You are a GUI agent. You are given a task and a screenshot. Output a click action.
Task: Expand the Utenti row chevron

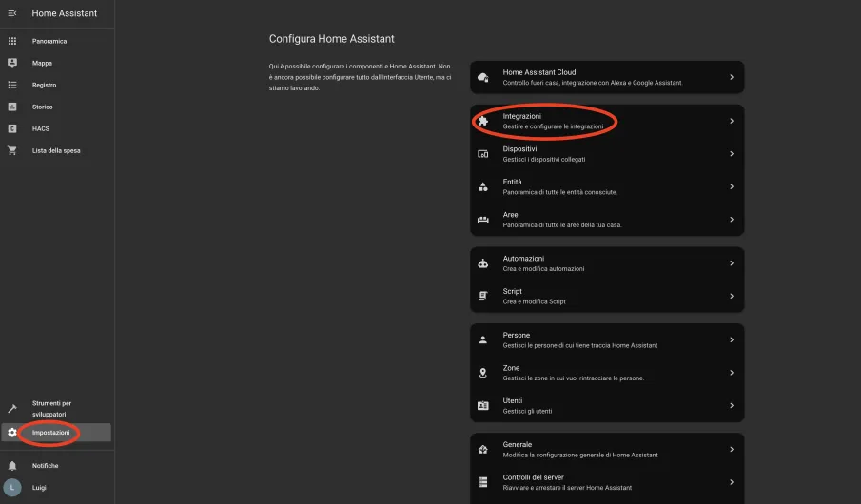[732, 406]
